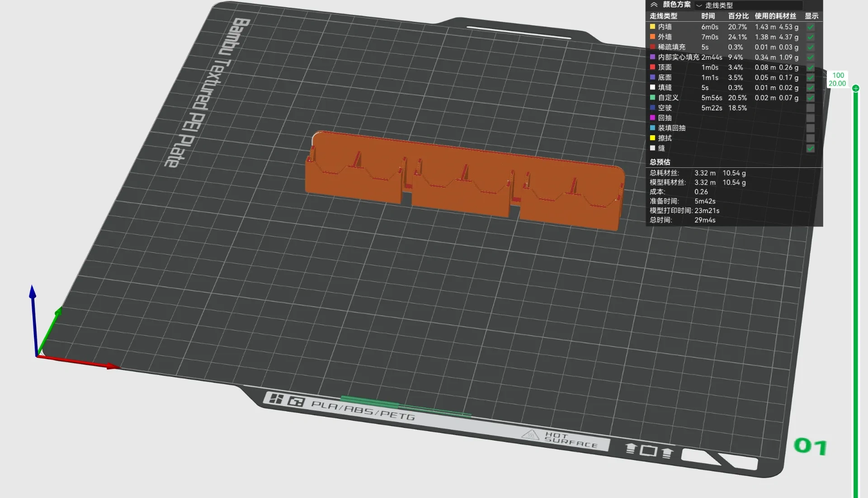
Task: Click the green 自定义 color swatch
Action: click(x=652, y=97)
